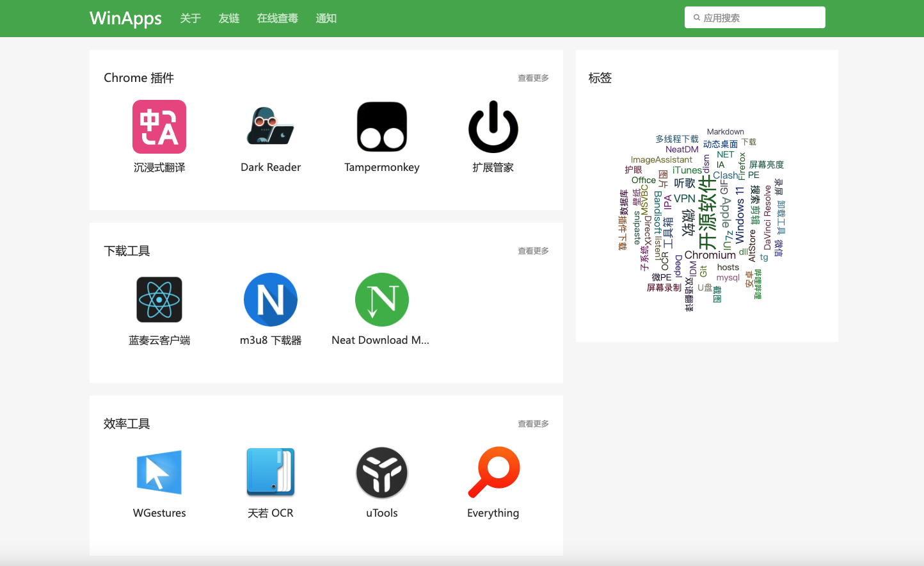Image resolution: width=924 pixels, height=566 pixels.
Task: Click the 蓝奏云客户端 atom icon
Action: click(x=159, y=300)
